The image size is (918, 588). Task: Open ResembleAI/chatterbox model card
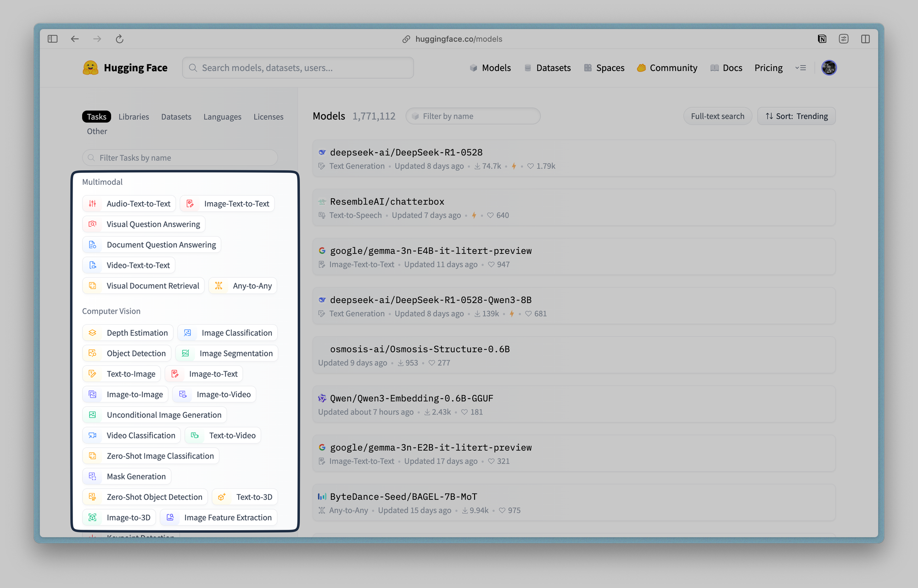574,207
